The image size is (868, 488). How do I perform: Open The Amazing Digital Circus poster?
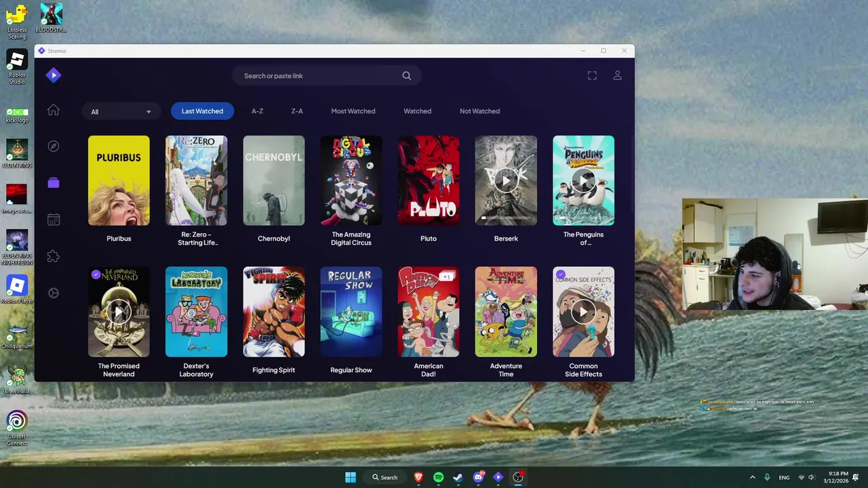point(351,180)
